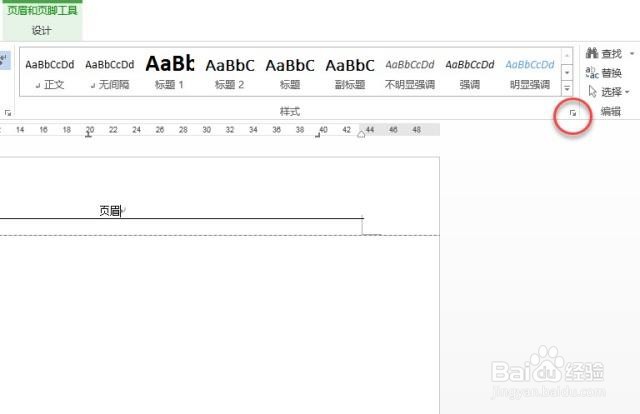Apply the 标题 1 style

(x=169, y=73)
